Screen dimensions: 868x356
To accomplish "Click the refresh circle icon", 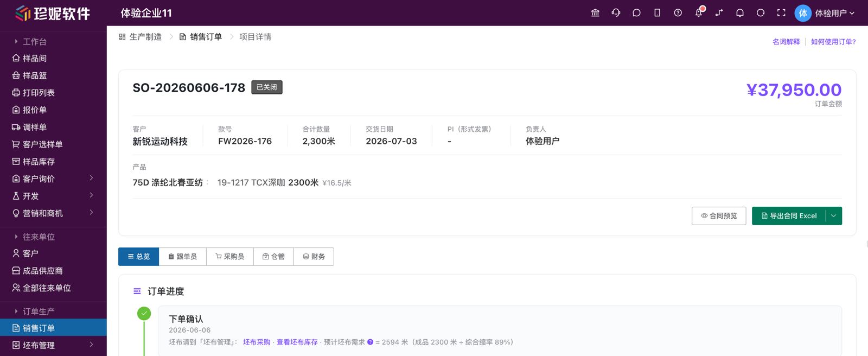I will pos(761,13).
